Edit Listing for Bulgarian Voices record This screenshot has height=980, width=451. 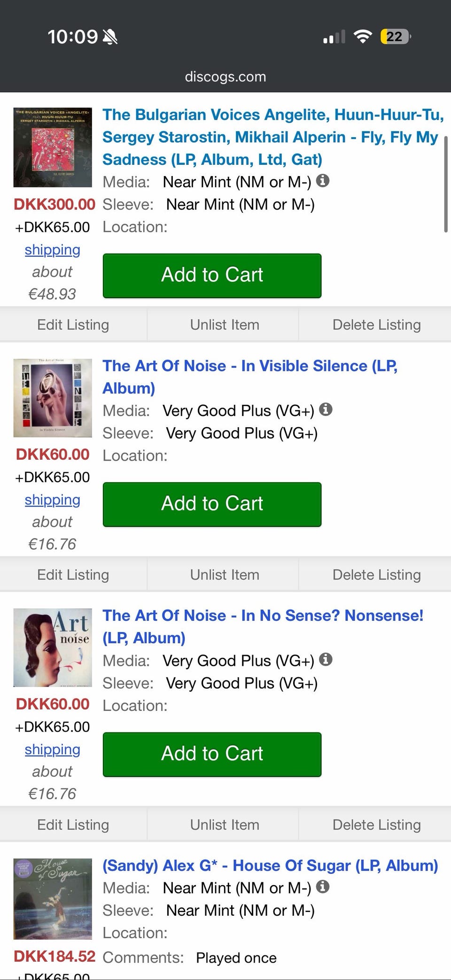73,324
